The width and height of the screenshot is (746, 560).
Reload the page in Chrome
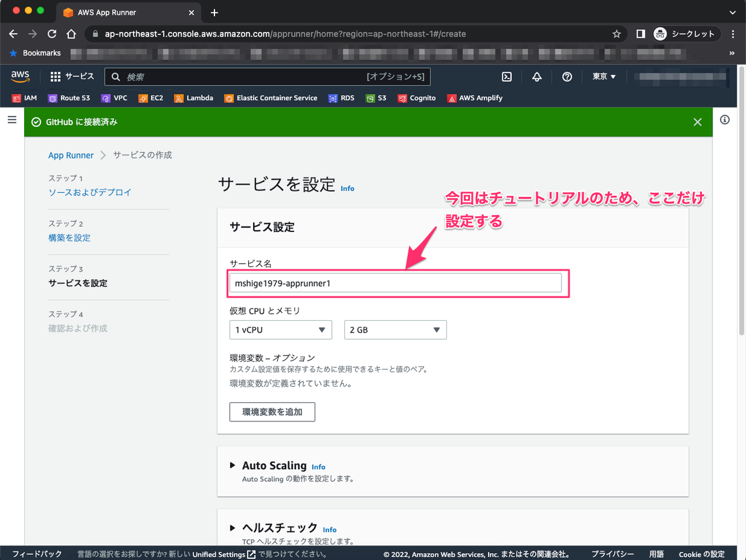pos(52,34)
